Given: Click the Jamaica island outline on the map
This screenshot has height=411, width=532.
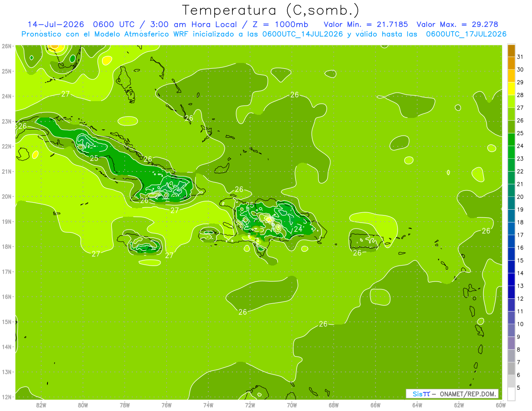Looking at the screenshot, I should click(139, 242).
